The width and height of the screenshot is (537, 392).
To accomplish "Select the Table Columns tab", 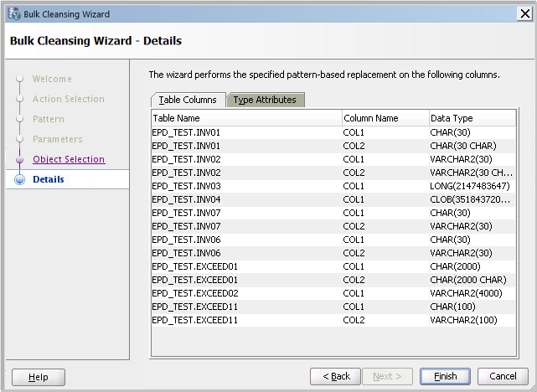I will coord(188,100).
